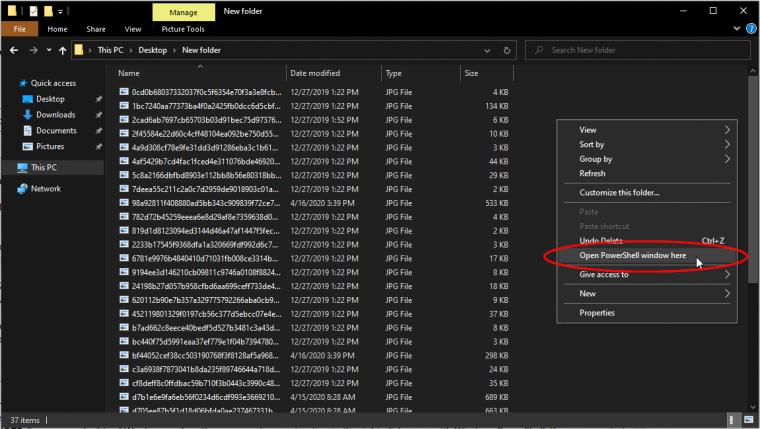Click the Forward navigation arrow
The width and height of the screenshot is (760, 429).
point(33,50)
